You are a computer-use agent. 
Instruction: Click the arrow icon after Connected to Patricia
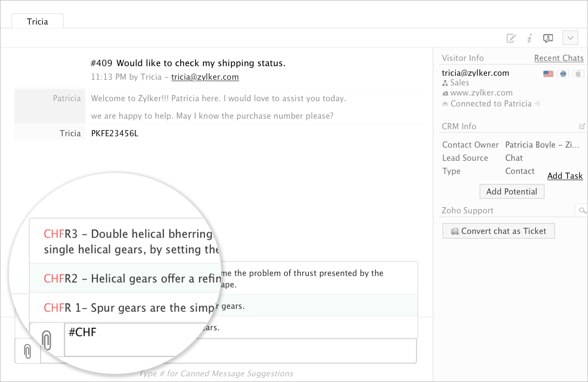538,104
